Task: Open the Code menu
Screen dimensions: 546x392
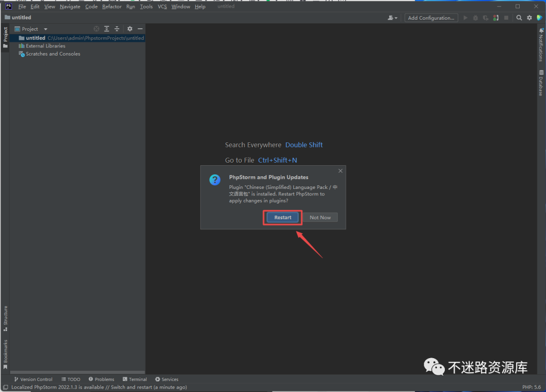Action: click(91, 7)
